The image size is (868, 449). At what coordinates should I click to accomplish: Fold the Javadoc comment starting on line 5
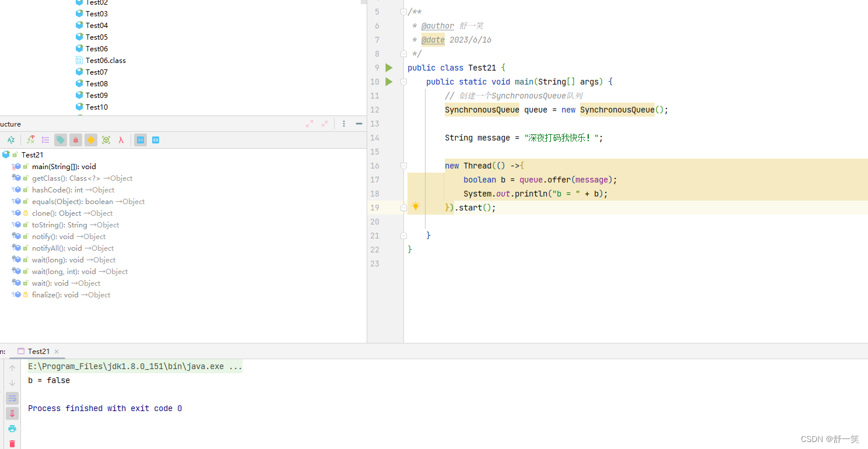[403, 12]
